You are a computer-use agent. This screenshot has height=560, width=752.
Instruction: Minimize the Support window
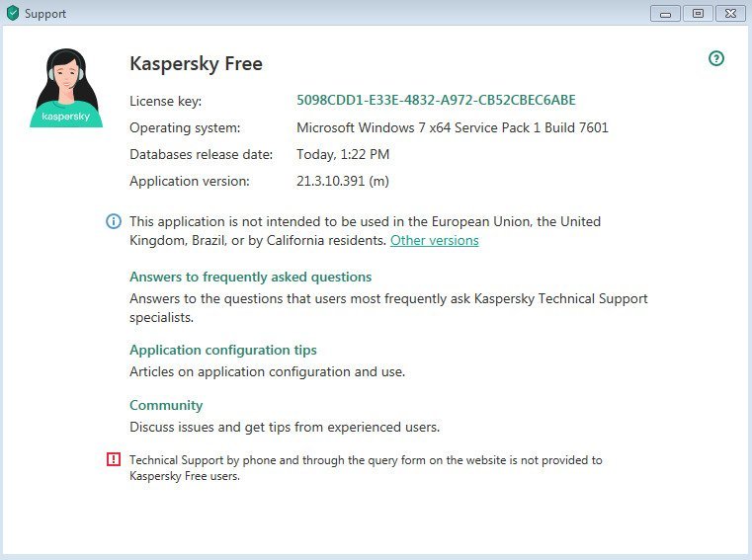click(665, 13)
